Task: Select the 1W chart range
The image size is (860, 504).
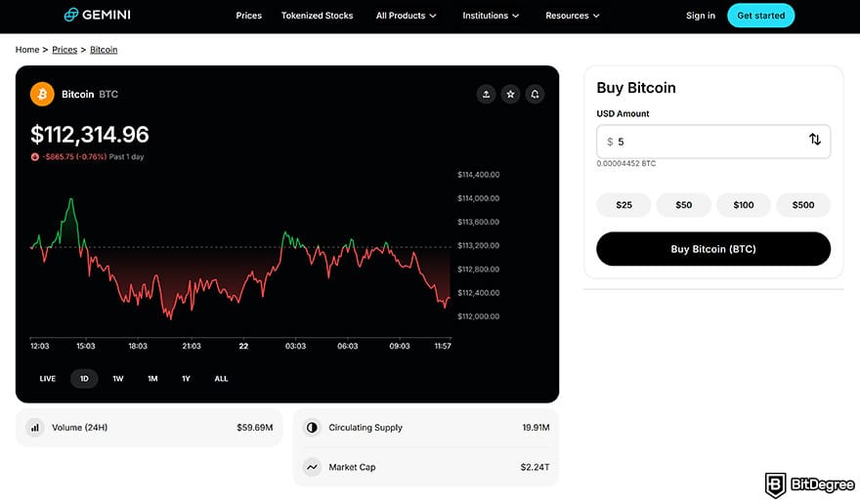Action: (118, 378)
